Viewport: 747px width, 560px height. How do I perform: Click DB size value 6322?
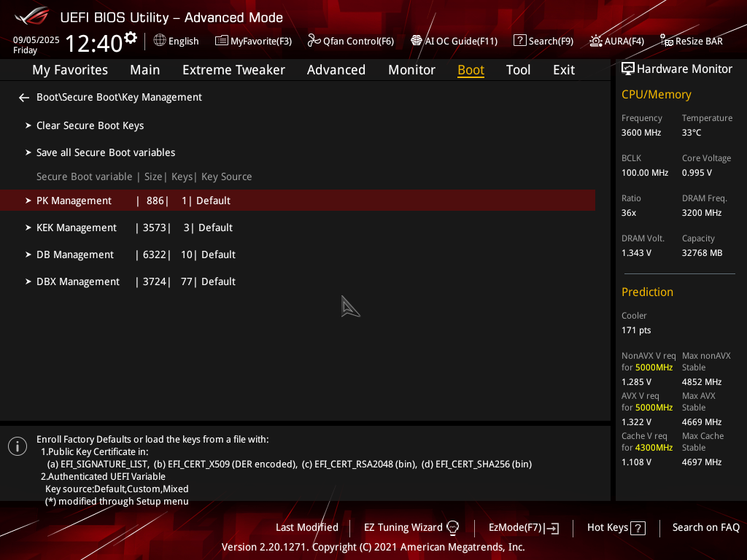(x=155, y=254)
